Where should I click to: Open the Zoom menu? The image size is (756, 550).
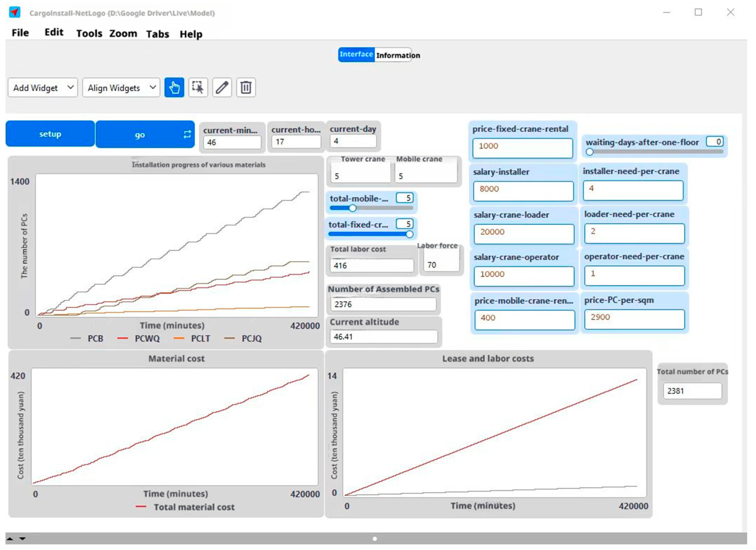pos(123,33)
